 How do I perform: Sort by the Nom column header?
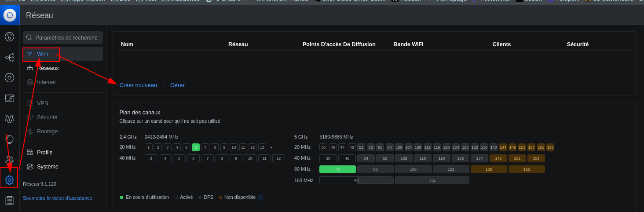[127, 44]
